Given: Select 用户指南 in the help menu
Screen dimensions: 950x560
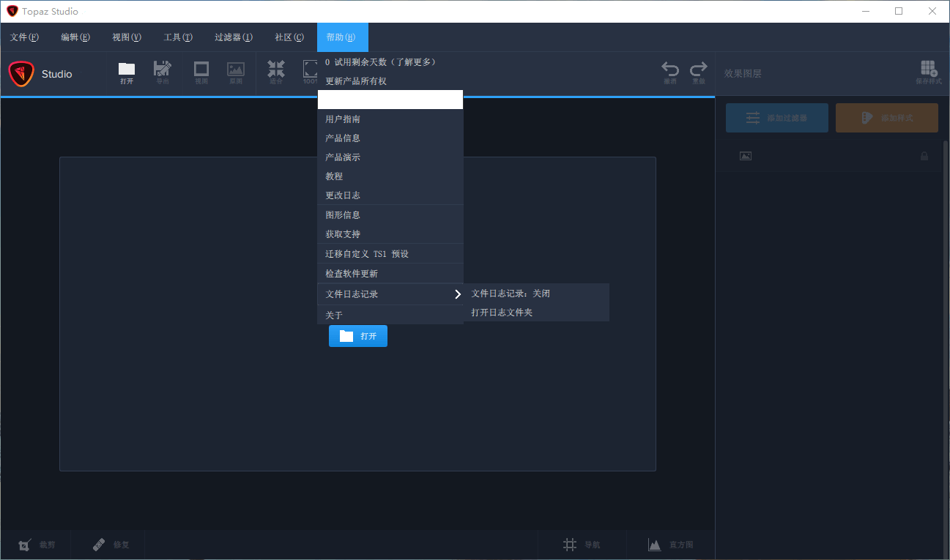Looking at the screenshot, I should [343, 119].
